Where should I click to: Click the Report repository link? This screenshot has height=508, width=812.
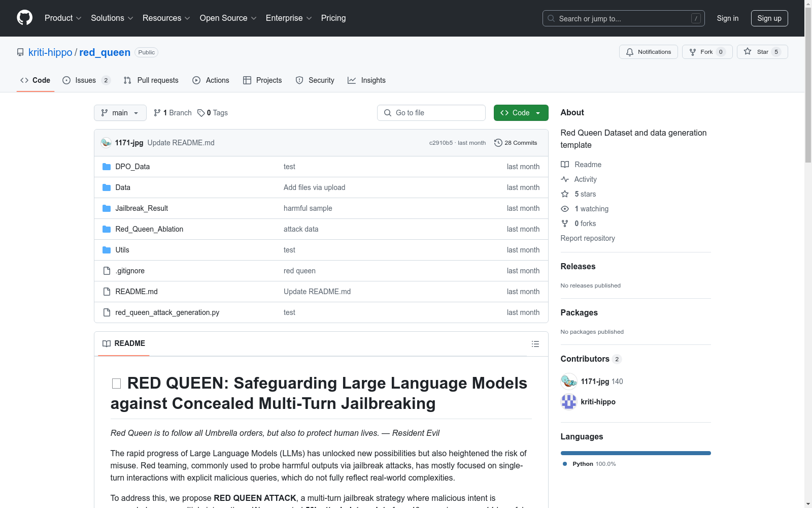coord(588,238)
